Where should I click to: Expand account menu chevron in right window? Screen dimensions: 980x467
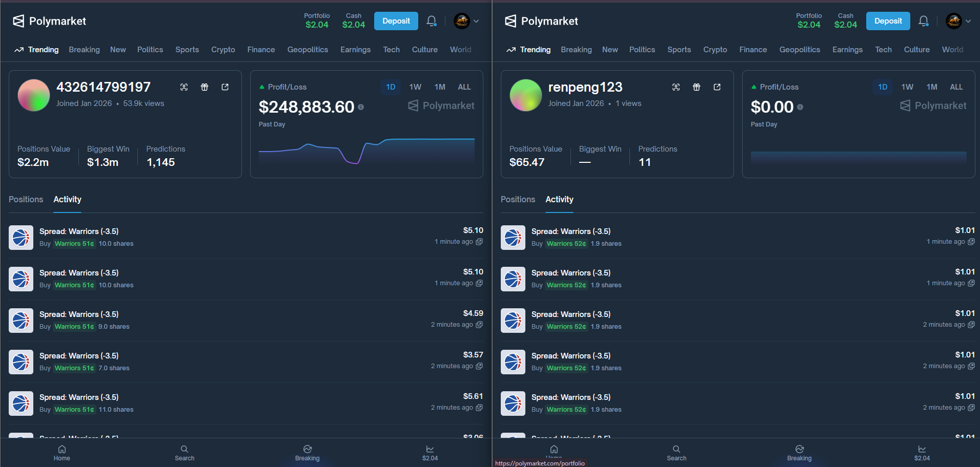point(968,21)
